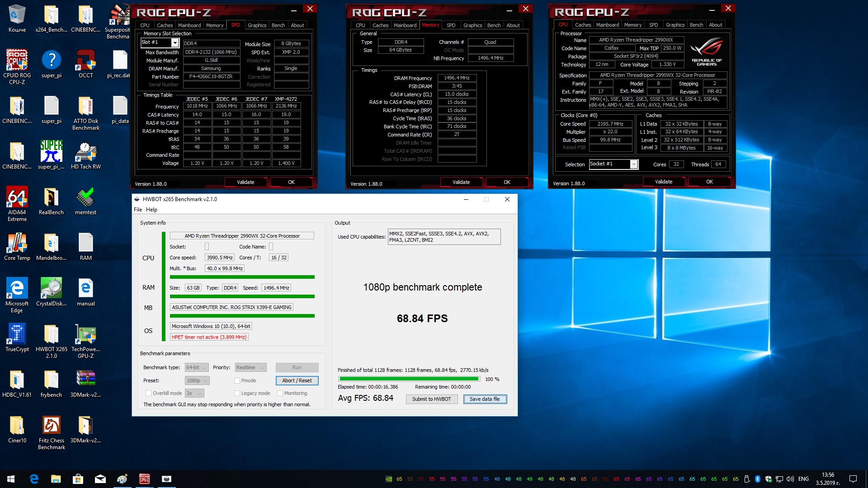Open the Overkill mode 2x dropdown
The image size is (868, 488).
[x=194, y=393]
